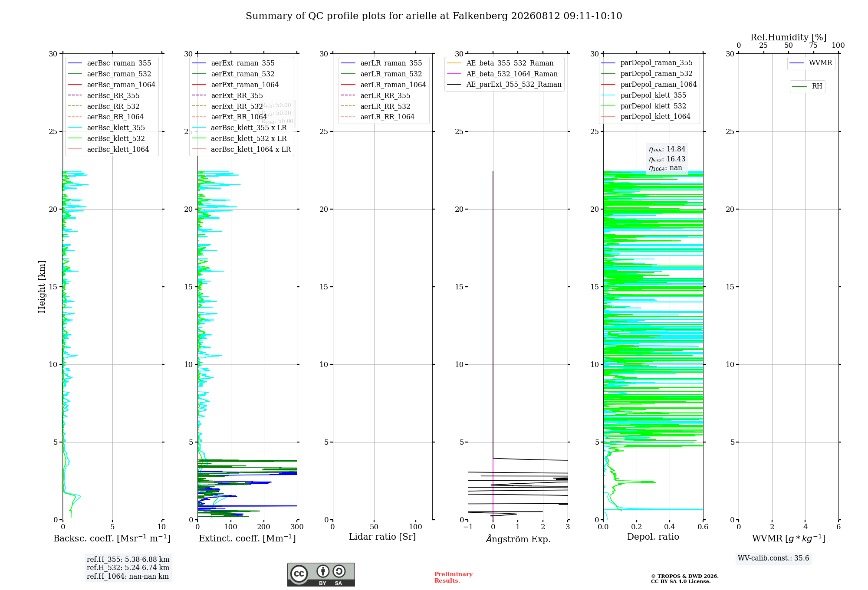Image resolution: width=868 pixels, height=590 pixels.
Task: Select legend entry parDepol_raman_532
Action: [x=647, y=74]
